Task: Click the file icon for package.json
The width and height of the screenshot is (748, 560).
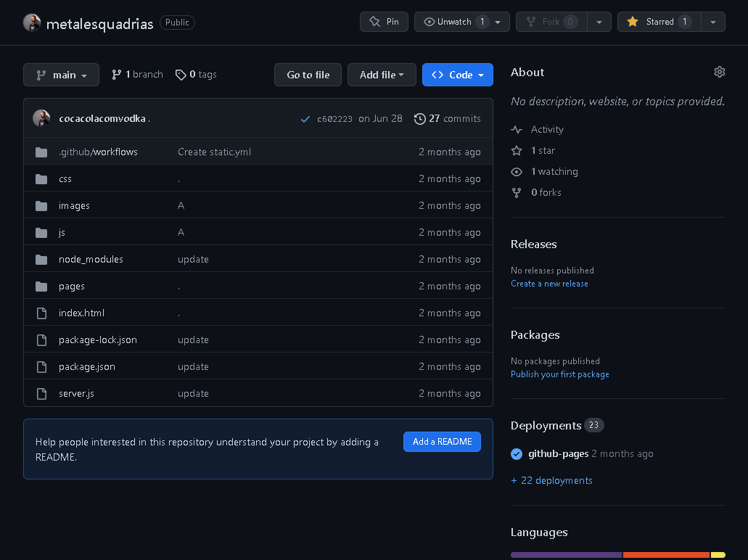Action: (x=41, y=366)
